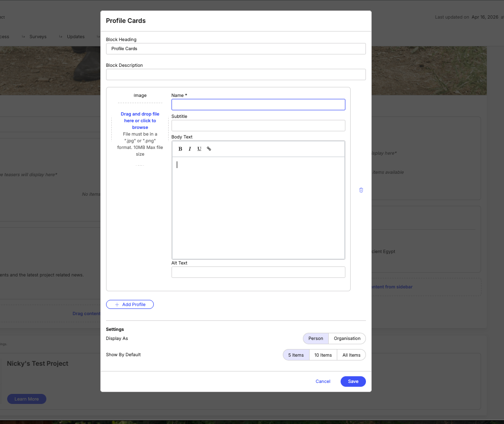Apply bold formatting in the Body Text editor

(x=180, y=148)
